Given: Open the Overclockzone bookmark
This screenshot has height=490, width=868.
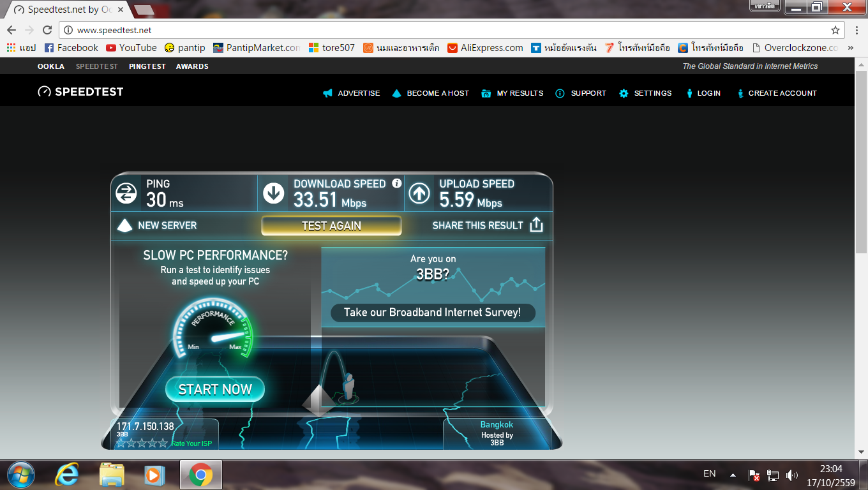Looking at the screenshot, I should pyautogui.click(x=795, y=48).
